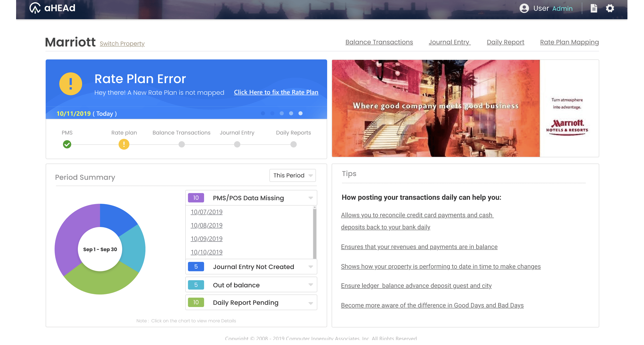Open the user profile avatar icon

pyautogui.click(x=524, y=8)
